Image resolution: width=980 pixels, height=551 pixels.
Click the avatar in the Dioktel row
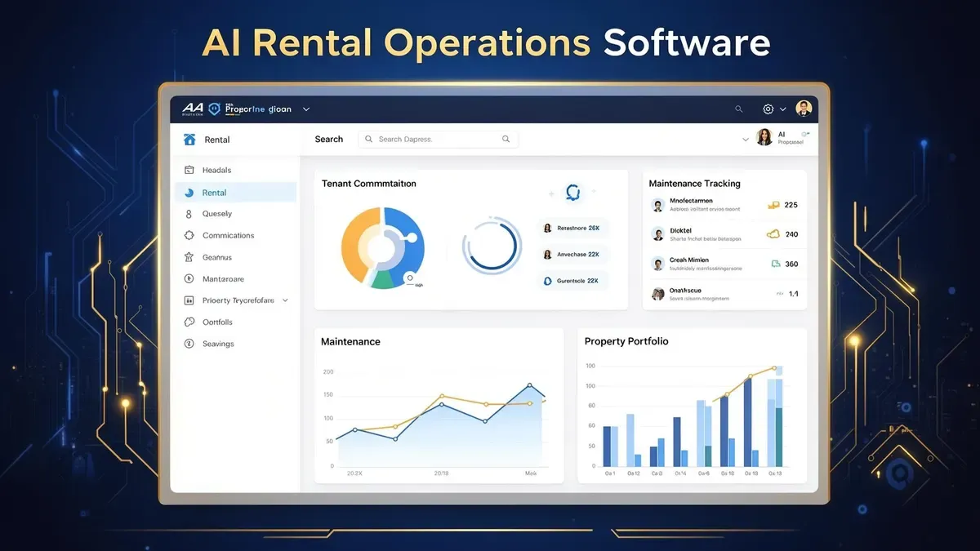(x=658, y=234)
